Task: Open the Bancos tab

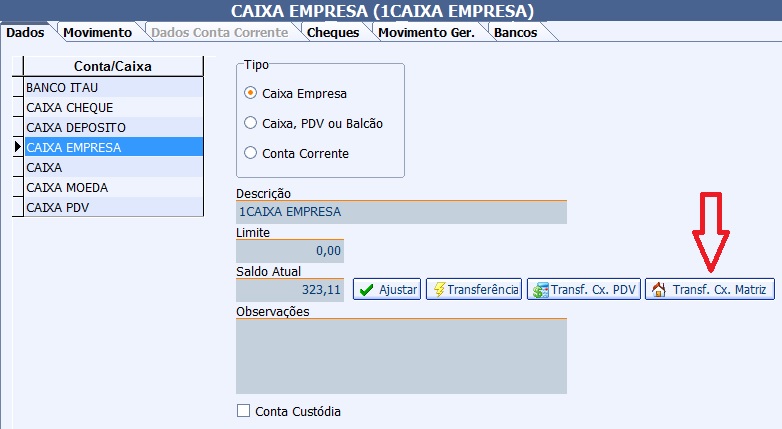Action: [514, 32]
